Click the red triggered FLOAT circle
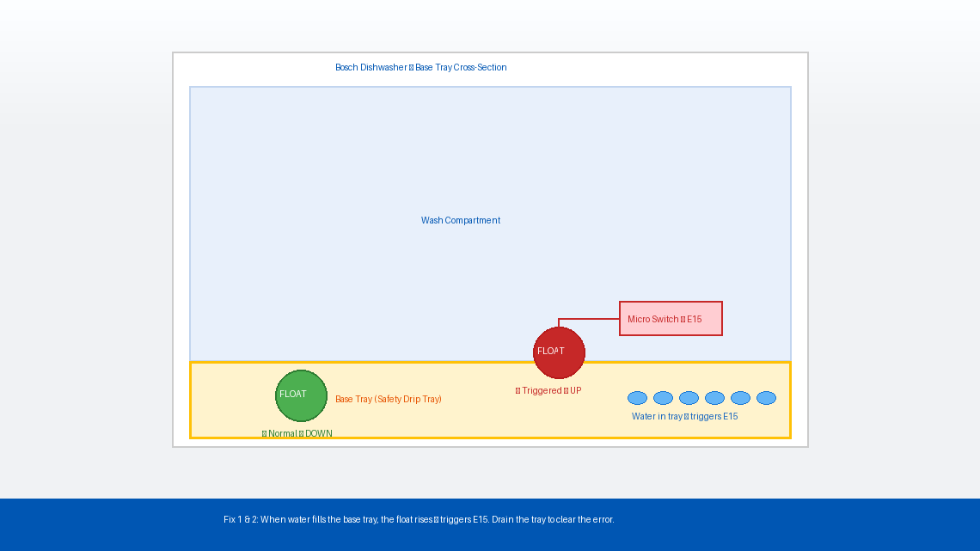 coord(559,352)
